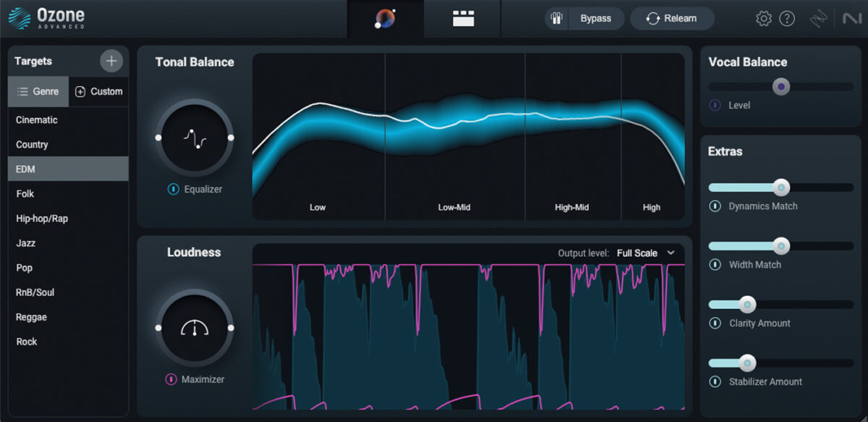Select the Genre targets tab

38,92
